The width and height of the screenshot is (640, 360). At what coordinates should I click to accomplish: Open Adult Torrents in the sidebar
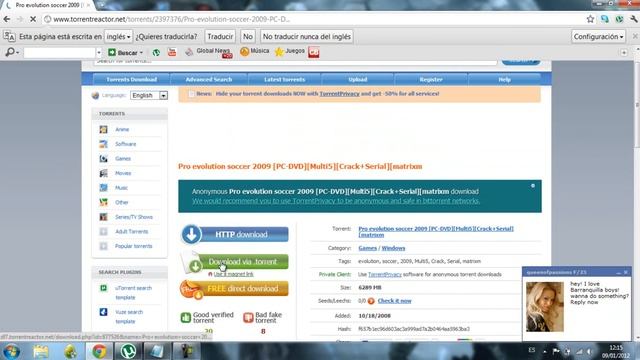pos(131,231)
